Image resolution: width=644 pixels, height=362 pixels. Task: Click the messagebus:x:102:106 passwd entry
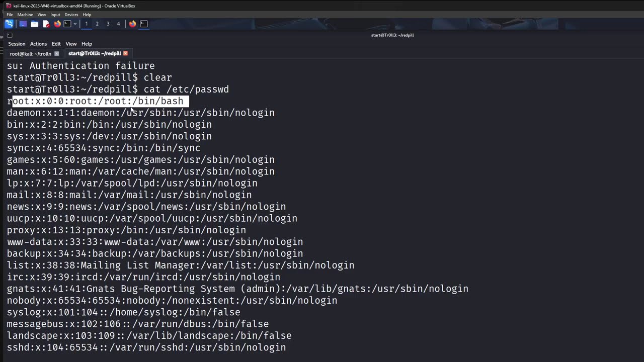[x=138, y=324]
